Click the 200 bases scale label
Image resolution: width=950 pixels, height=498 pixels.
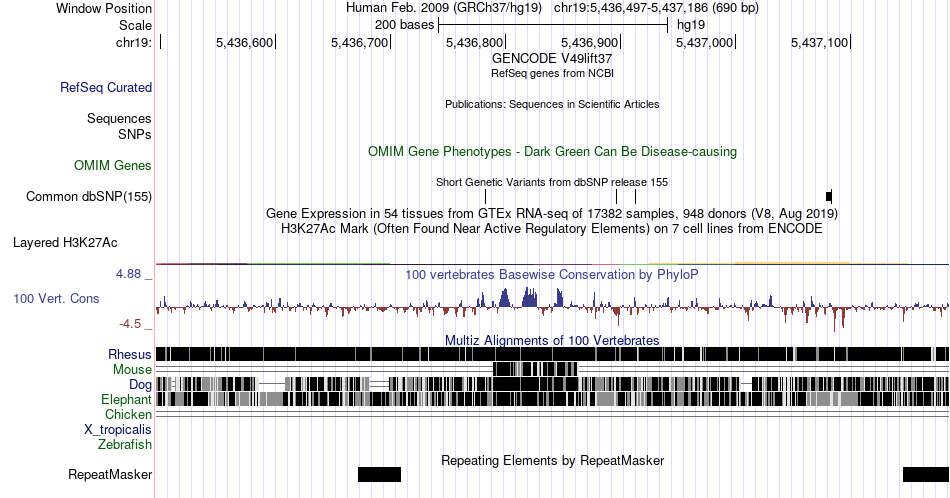(x=404, y=25)
